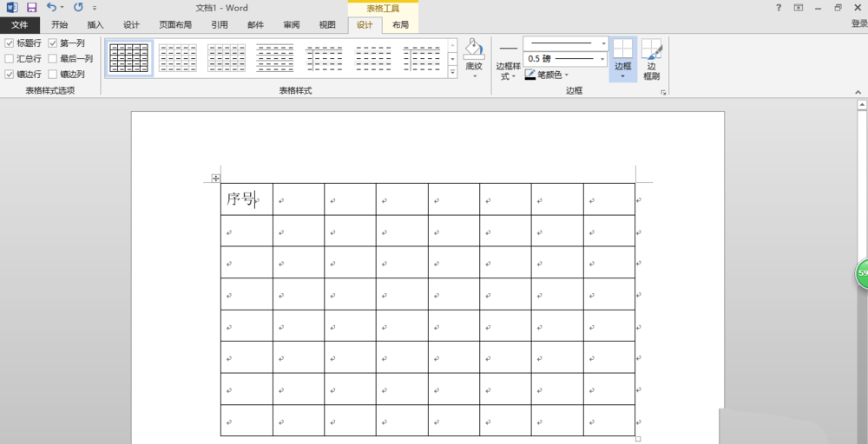Select the fourth table style thumbnail
The width and height of the screenshot is (868, 444).
point(275,58)
